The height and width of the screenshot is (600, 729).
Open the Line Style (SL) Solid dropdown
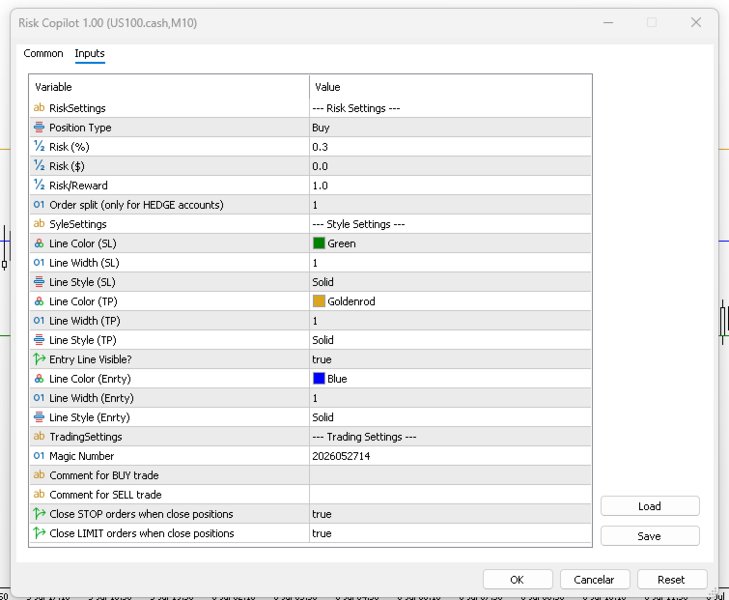[451, 282]
